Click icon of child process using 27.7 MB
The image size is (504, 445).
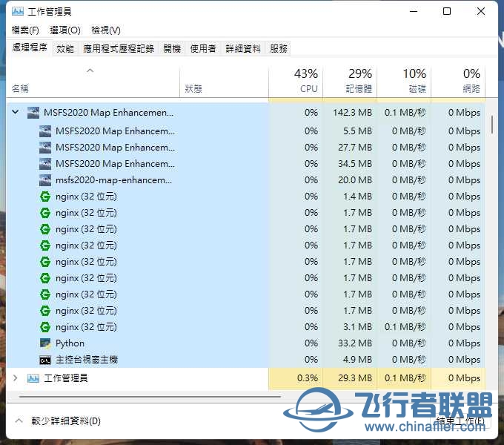(45, 148)
